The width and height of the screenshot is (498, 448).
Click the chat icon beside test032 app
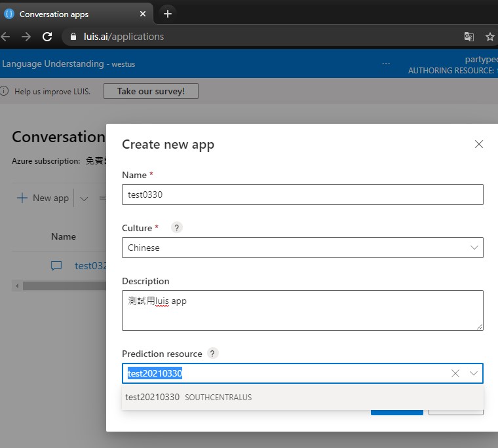(x=56, y=265)
